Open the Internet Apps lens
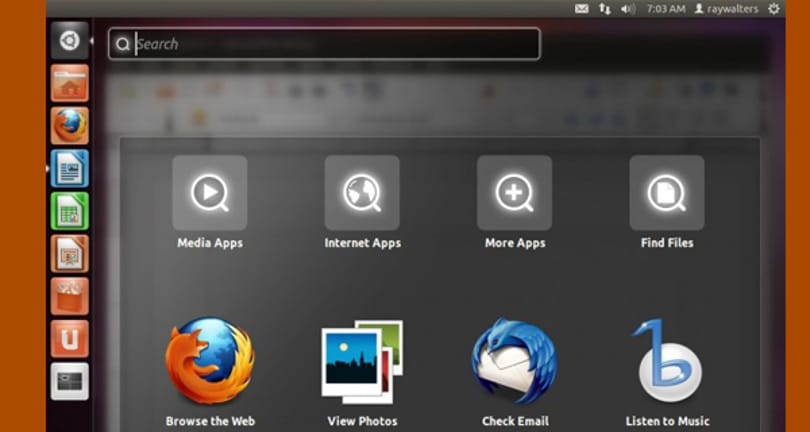The height and width of the screenshot is (432, 810). pos(362,193)
